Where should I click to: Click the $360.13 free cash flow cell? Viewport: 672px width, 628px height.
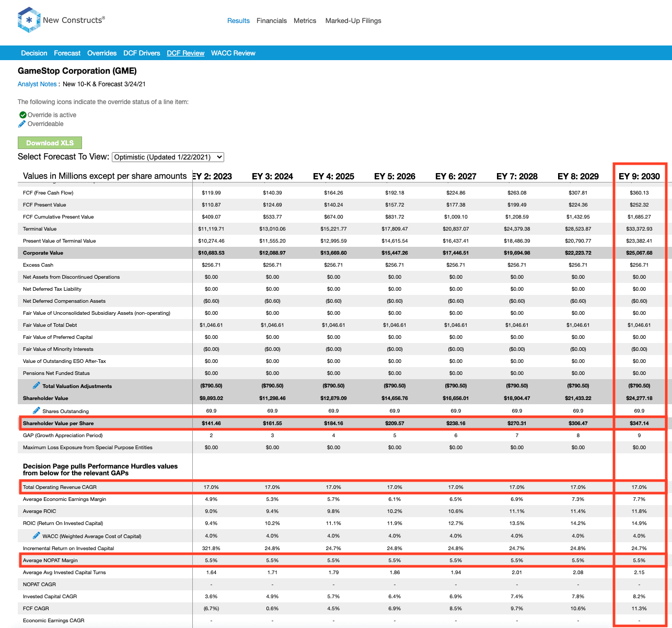point(639,193)
